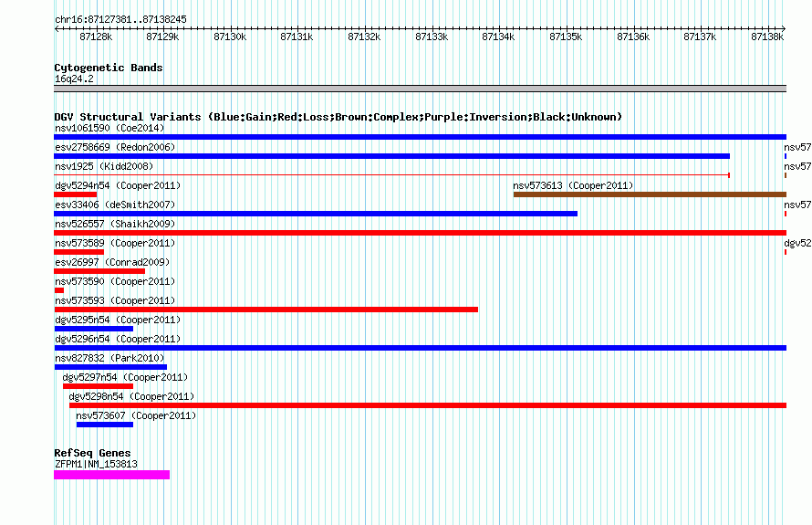
Task: Click the 87129k ruler position label
Action: (x=162, y=37)
